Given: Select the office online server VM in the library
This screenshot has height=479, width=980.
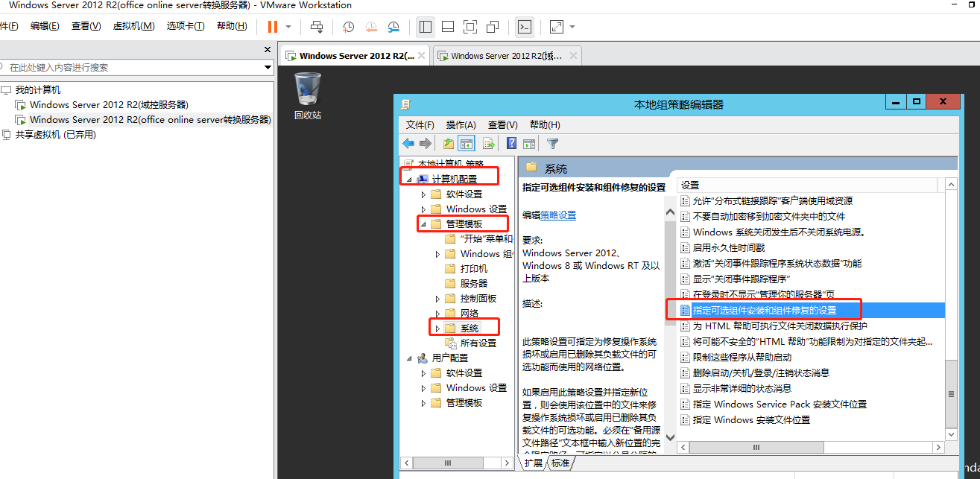Looking at the screenshot, I should coord(150,119).
